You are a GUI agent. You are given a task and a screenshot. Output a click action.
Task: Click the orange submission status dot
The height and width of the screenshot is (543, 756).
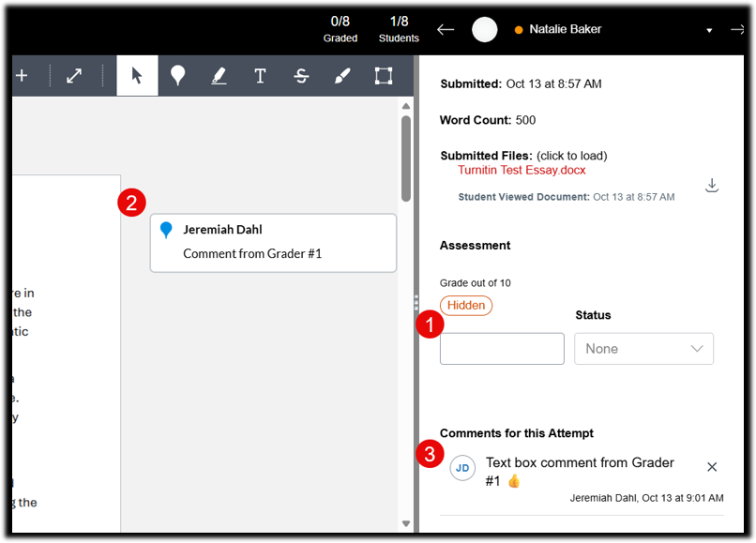point(519,30)
